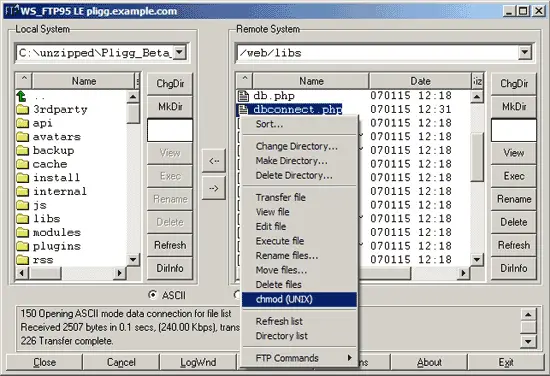Select the libs folder icon

pos(22,219)
